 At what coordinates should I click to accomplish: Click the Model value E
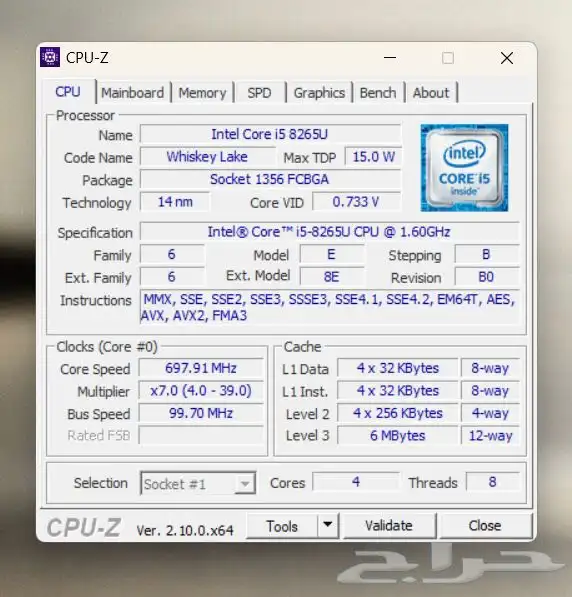click(332, 254)
